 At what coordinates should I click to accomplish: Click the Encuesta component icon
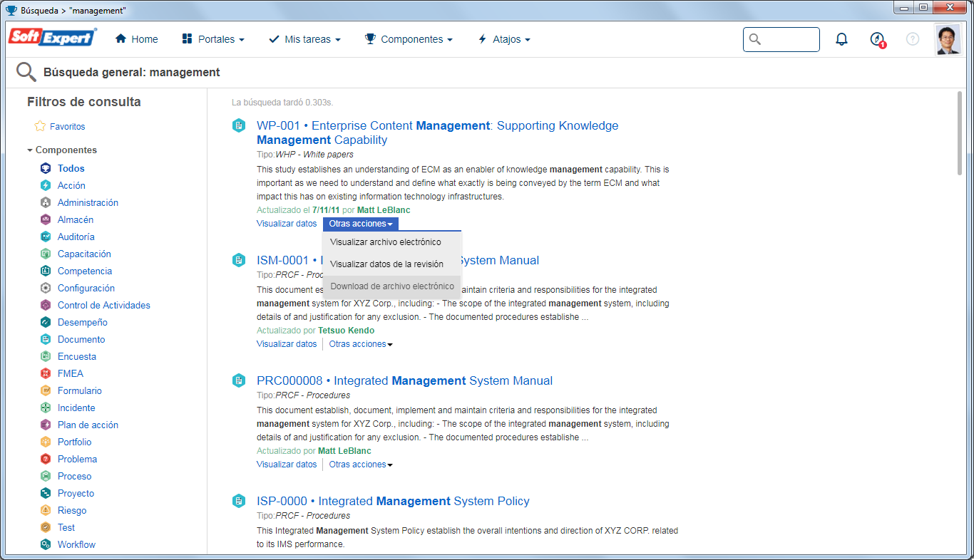coord(46,356)
